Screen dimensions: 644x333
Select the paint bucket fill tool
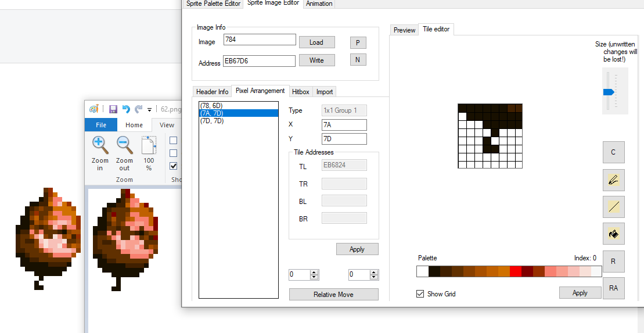click(x=613, y=234)
